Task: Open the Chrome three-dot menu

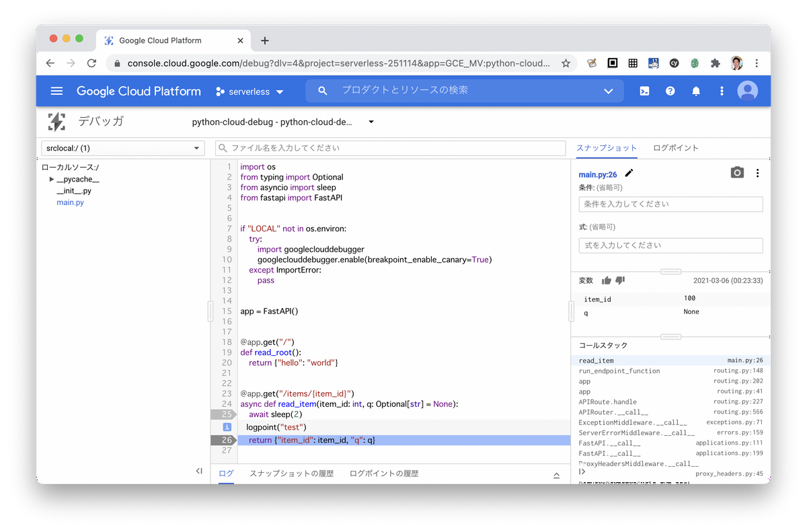Action: [x=757, y=63]
